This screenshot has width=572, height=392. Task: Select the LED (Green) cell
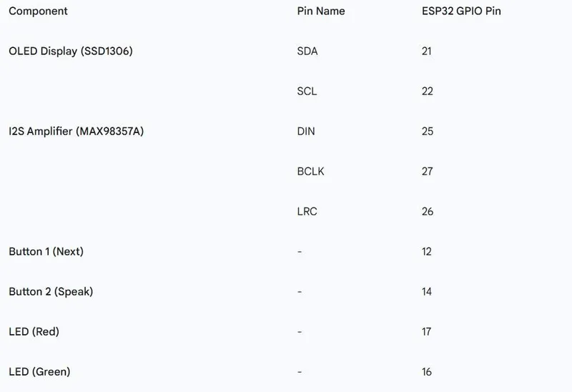pyautogui.click(x=39, y=372)
